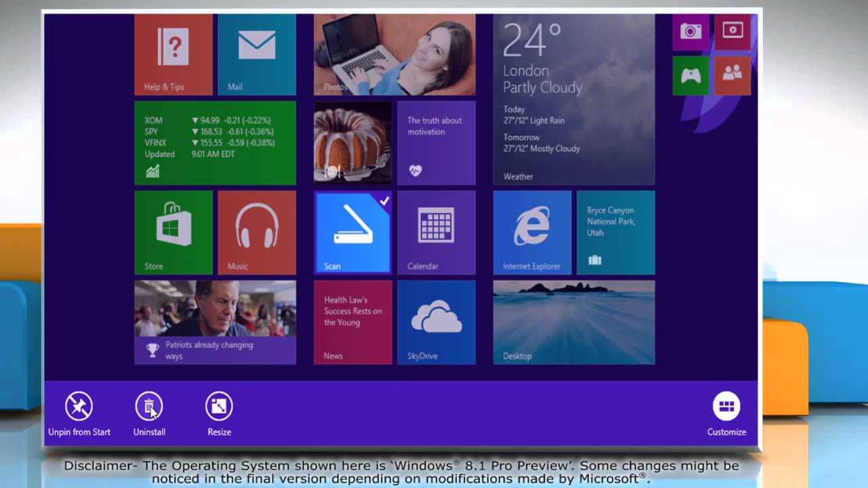The height and width of the screenshot is (488, 868).
Task: Open the Camera tile
Action: click(691, 32)
